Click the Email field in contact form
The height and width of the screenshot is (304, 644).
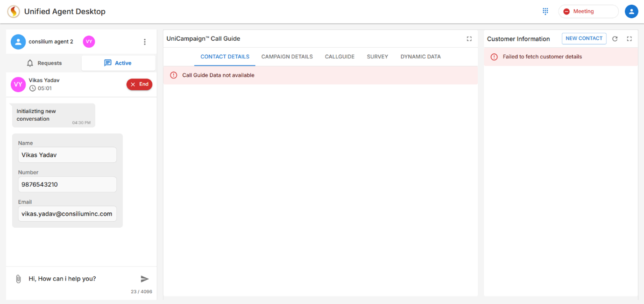click(67, 214)
